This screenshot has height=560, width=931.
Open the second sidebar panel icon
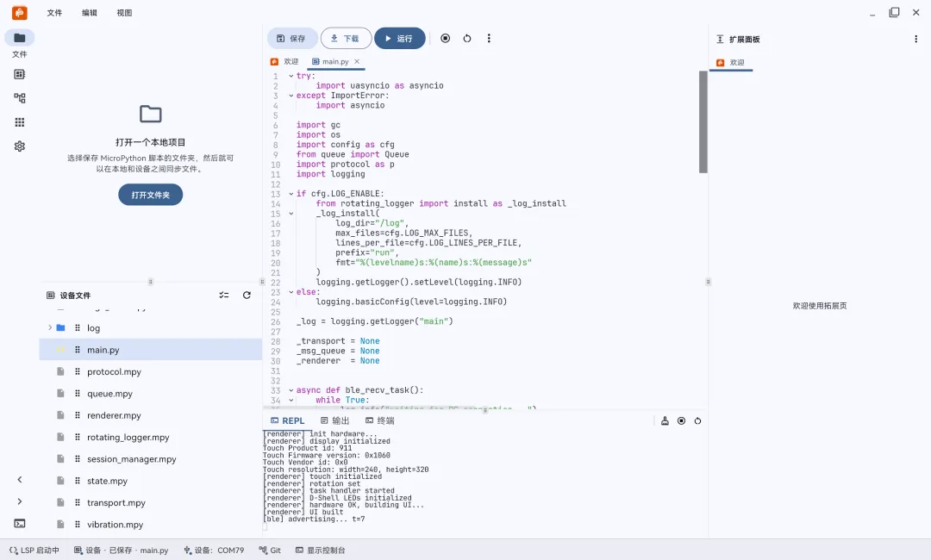coord(20,74)
